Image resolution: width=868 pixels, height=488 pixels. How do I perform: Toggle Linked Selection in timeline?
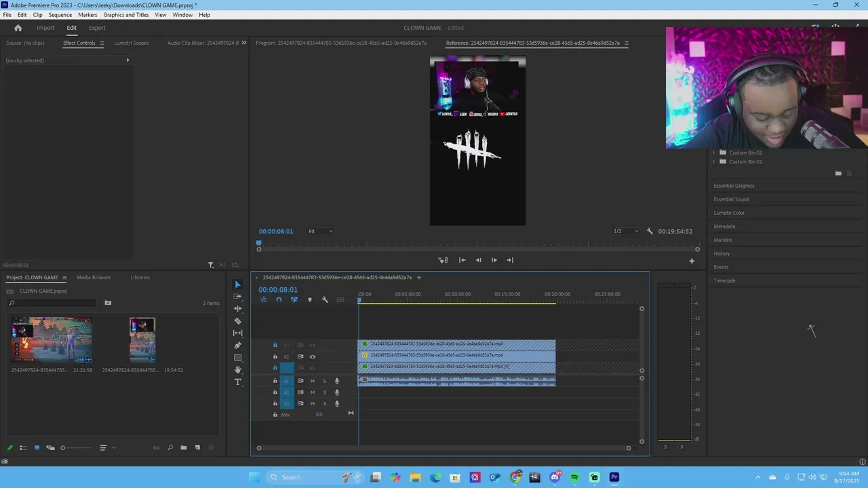(294, 300)
